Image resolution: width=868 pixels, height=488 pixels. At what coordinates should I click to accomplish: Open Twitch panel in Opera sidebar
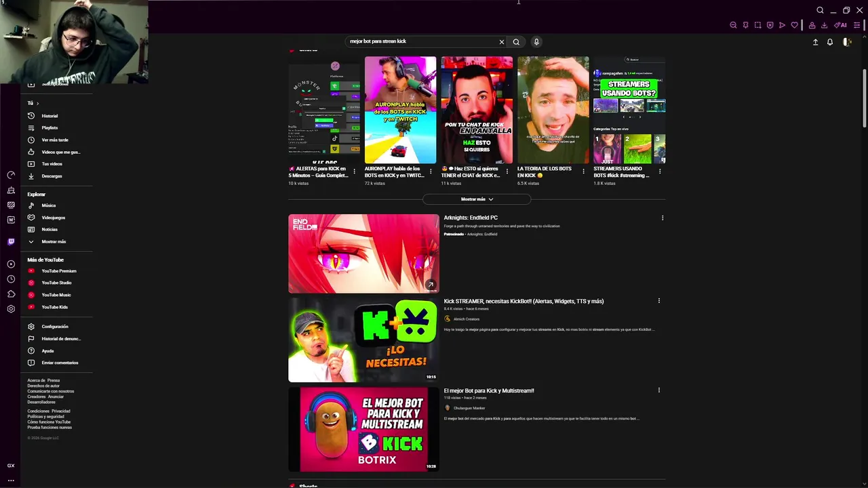[11, 241]
